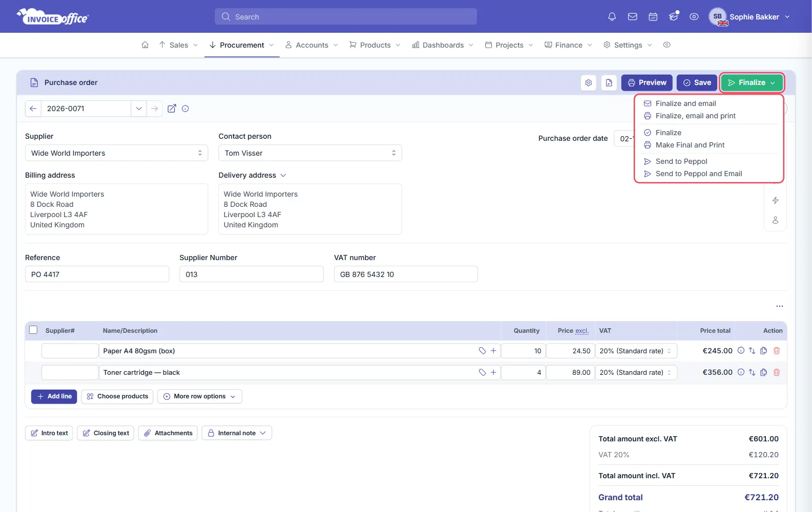Open the Procurement navigation menu
This screenshot has width=812, height=512.
click(x=242, y=45)
